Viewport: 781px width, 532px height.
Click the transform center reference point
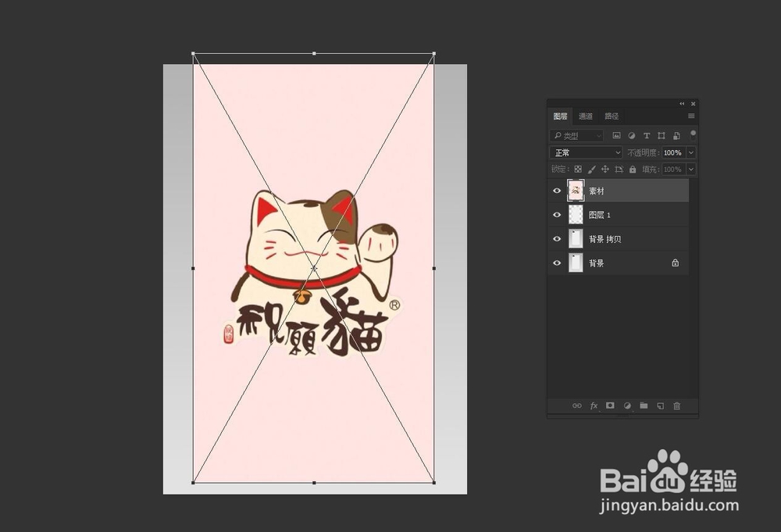click(314, 268)
